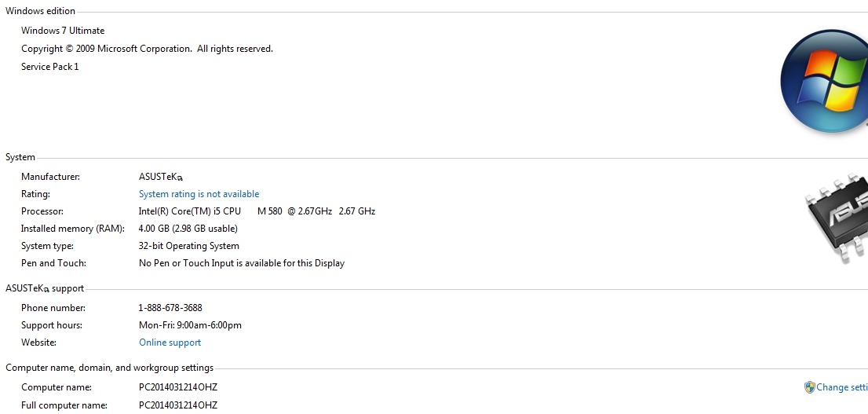Click the 32-bit Operating System value
Viewport: 868px width, 414px height.
click(x=189, y=246)
